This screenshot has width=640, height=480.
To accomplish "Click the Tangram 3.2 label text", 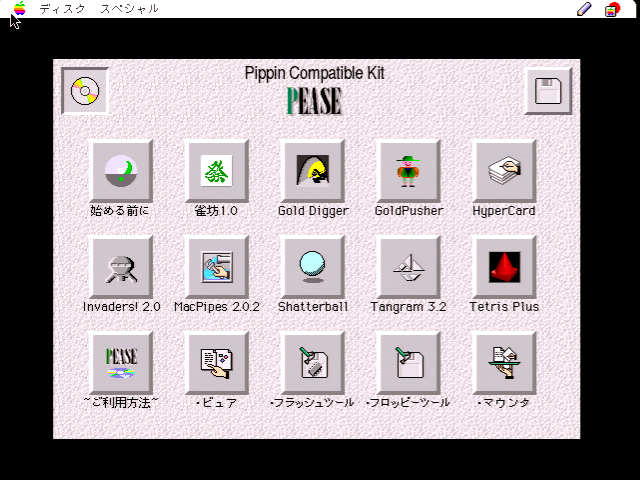I will [408, 307].
